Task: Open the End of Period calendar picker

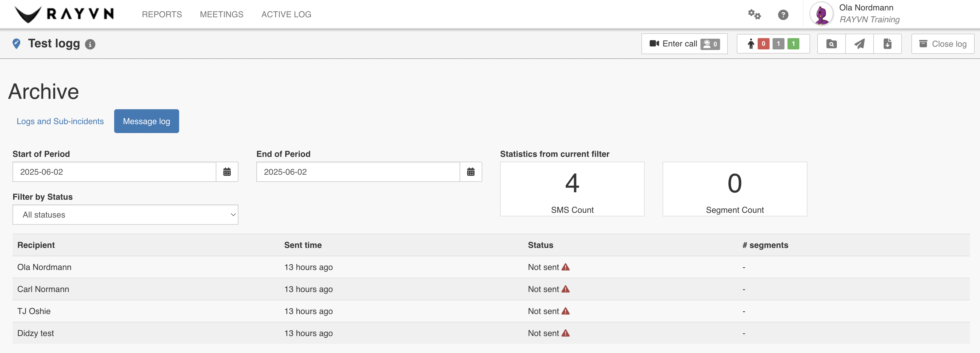Action: click(x=471, y=172)
